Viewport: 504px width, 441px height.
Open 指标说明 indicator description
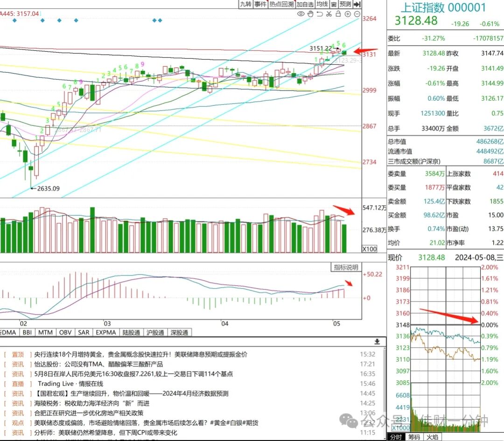[x=346, y=267]
